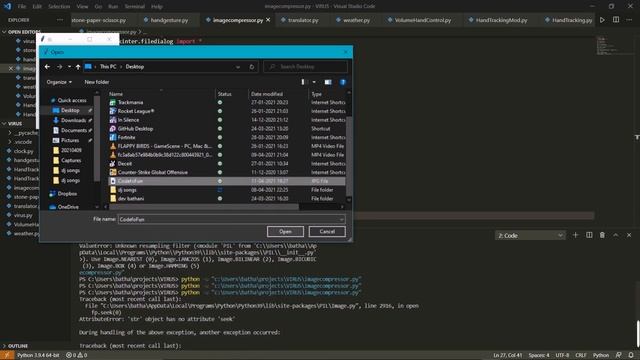Open the dev bathani folder
The width and height of the screenshot is (640, 360).
(131, 199)
